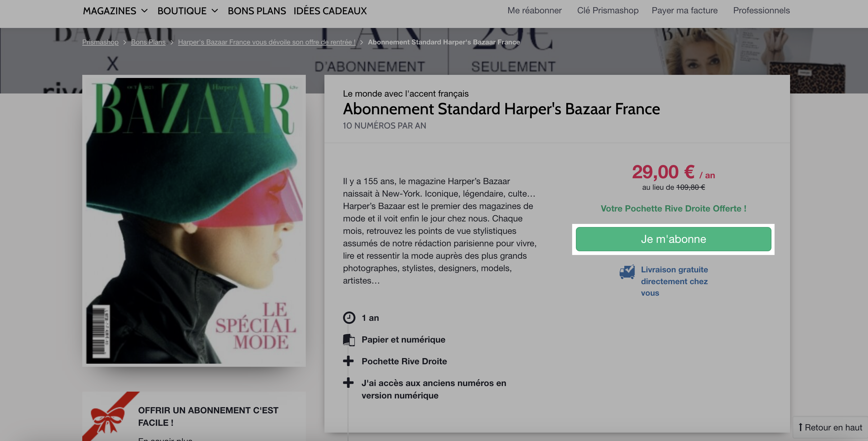This screenshot has height=441, width=868.
Task: Open the Me réabonner link
Action: [534, 11]
